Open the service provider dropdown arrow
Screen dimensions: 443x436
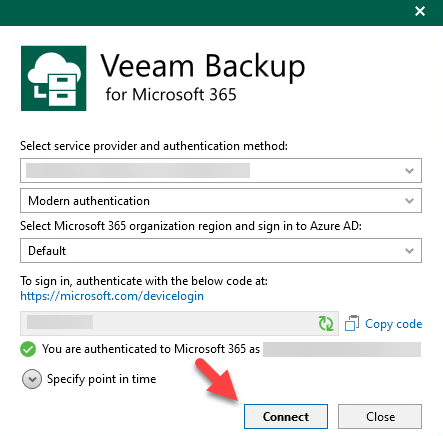(x=409, y=171)
